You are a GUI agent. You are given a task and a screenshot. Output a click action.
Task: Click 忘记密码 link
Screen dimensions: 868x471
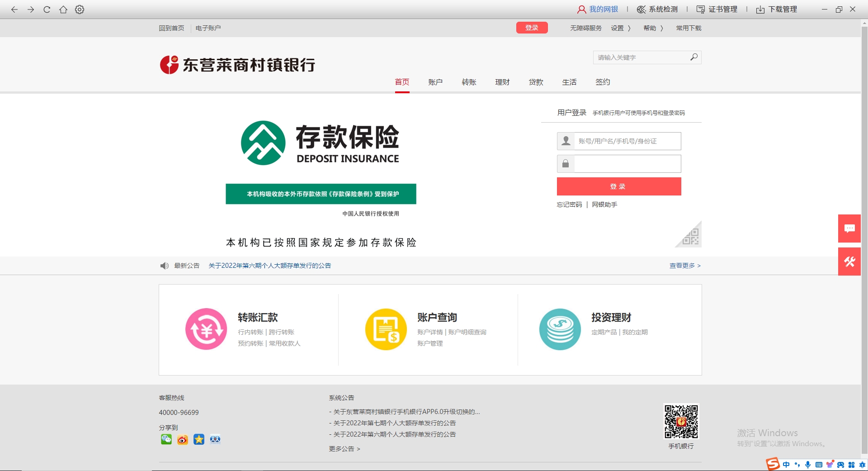coord(570,205)
